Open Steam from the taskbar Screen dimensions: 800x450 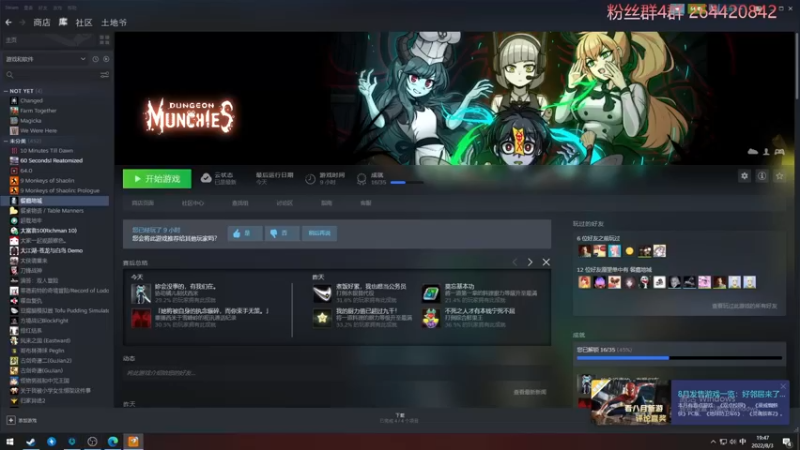pyautogui.click(x=31, y=441)
